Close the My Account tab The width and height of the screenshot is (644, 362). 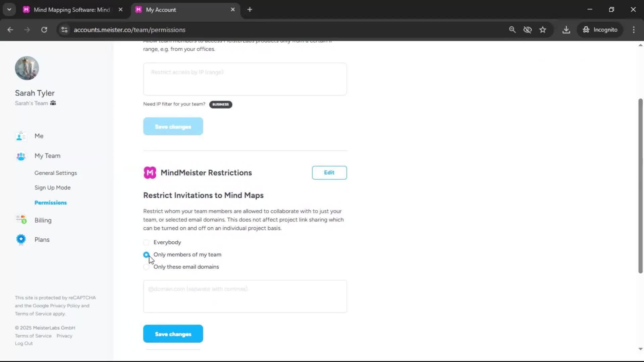233,10
